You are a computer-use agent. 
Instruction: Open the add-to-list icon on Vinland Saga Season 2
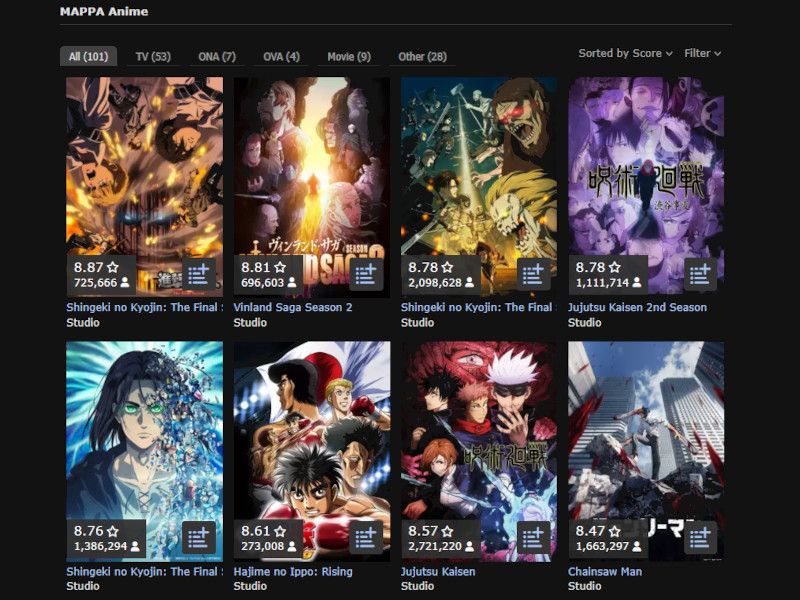368,274
